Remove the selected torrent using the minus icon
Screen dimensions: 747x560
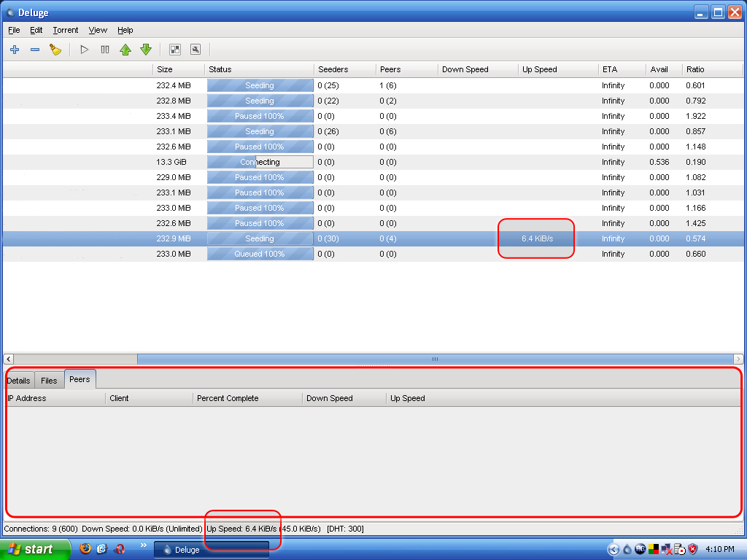click(35, 50)
